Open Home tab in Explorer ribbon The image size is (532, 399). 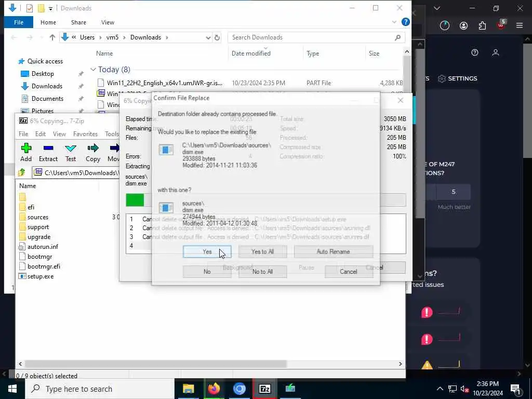pos(48,22)
